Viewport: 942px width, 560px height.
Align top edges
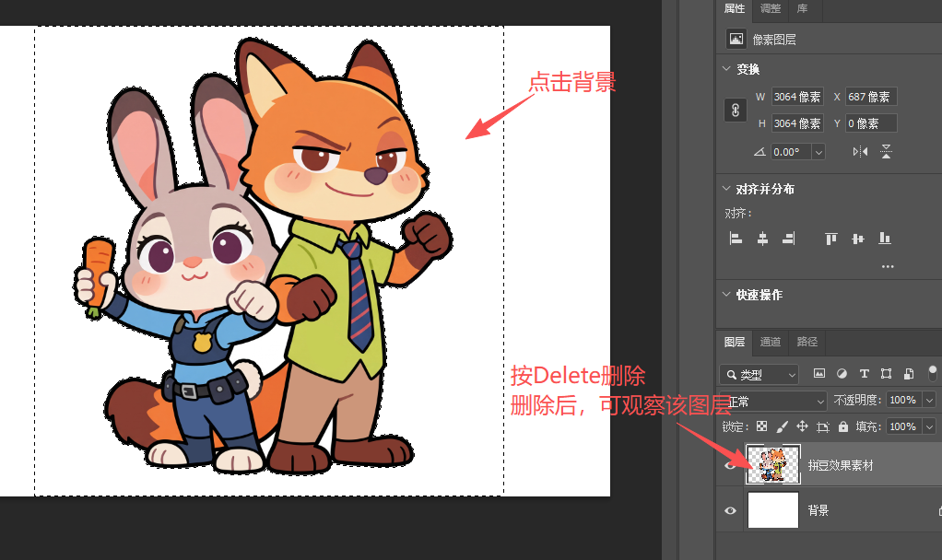[830, 239]
